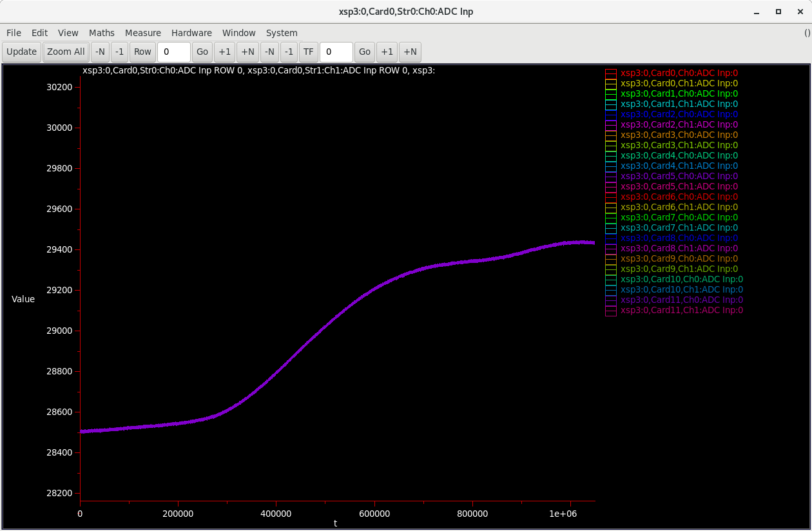812x531 pixels.
Task: Select legend label 'xsp3:0,Card8,Ch0:ADC Inp:0'
Action: click(679, 238)
